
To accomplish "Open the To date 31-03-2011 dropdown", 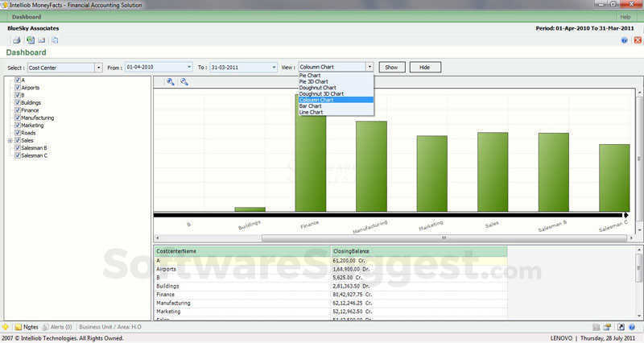I will (274, 67).
